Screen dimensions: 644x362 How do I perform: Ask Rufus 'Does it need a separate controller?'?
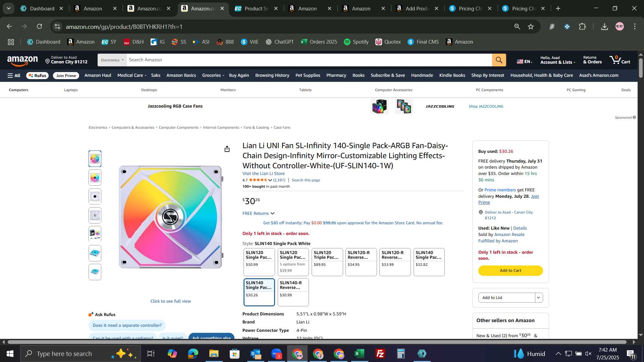click(127, 325)
